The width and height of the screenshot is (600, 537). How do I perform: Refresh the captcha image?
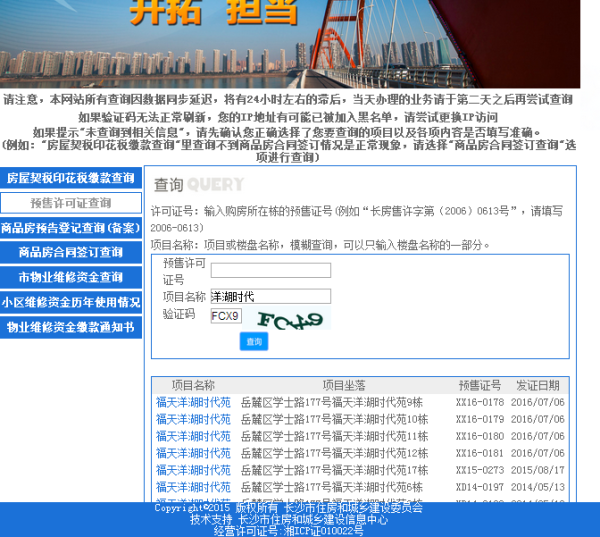291,320
